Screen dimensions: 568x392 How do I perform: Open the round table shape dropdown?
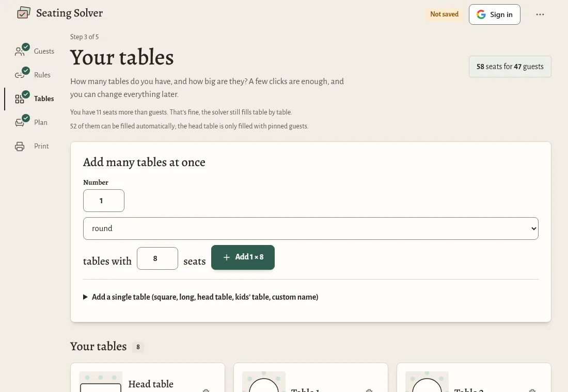point(311,228)
